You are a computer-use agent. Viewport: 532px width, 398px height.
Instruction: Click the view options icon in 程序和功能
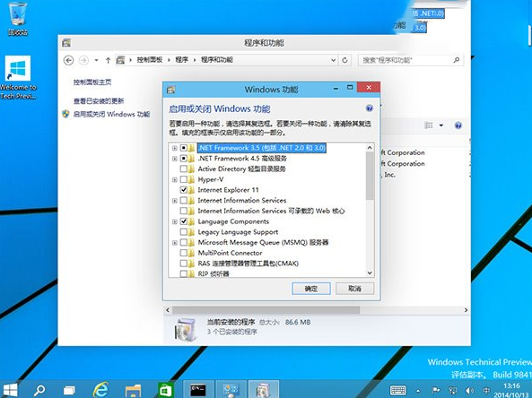(429, 125)
